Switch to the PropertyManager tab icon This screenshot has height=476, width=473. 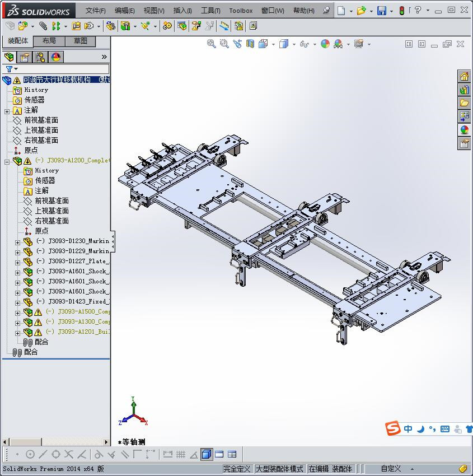point(25,57)
